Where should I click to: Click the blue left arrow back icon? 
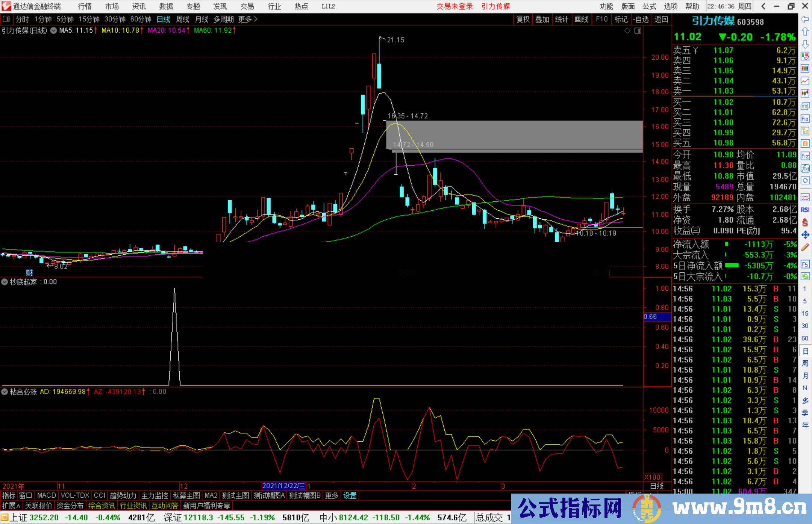(x=805, y=19)
